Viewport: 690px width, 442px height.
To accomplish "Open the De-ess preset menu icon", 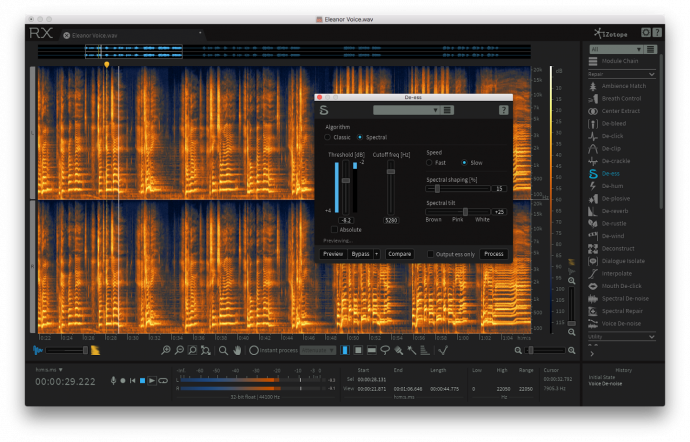I will tap(447, 110).
